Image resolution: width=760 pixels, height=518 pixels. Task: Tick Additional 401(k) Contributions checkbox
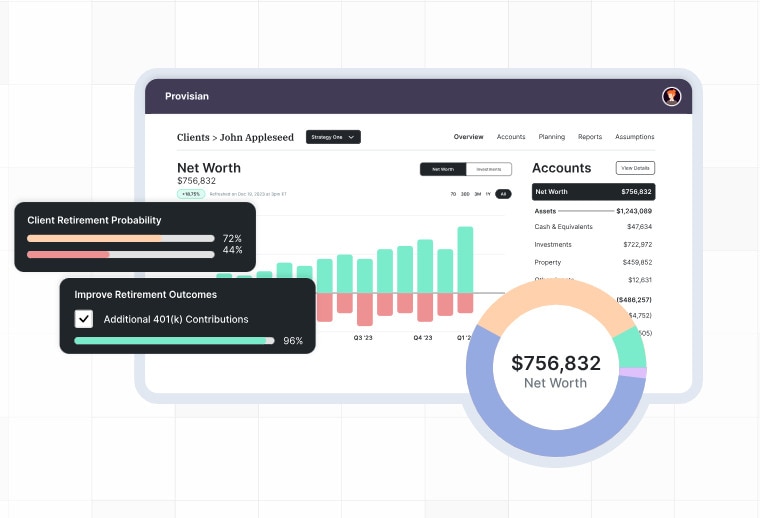point(84,319)
